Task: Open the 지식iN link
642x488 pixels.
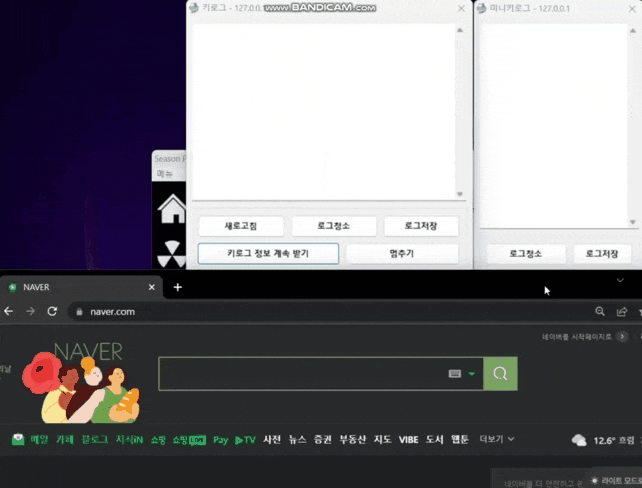Action: tap(129, 440)
